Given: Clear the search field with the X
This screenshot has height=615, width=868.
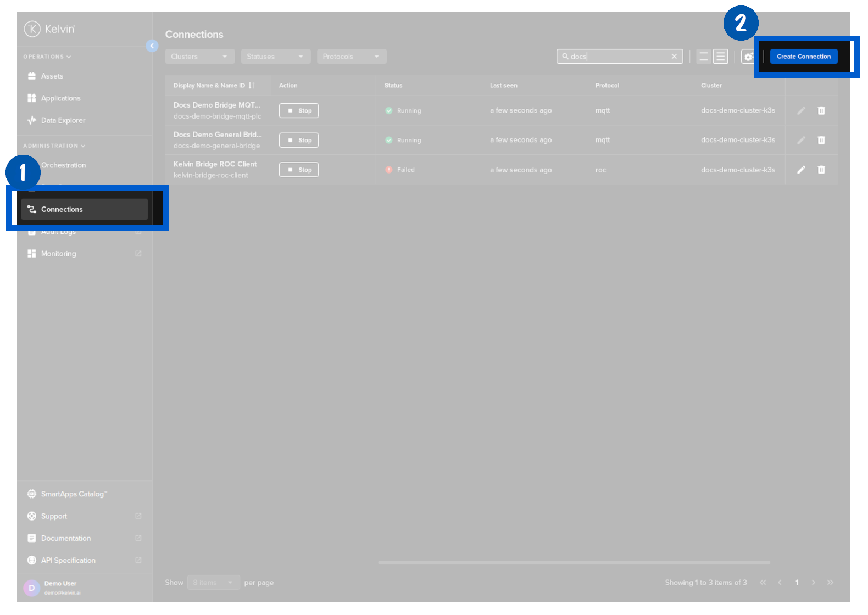Looking at the screenshot, I should click(x=674, y=57).
